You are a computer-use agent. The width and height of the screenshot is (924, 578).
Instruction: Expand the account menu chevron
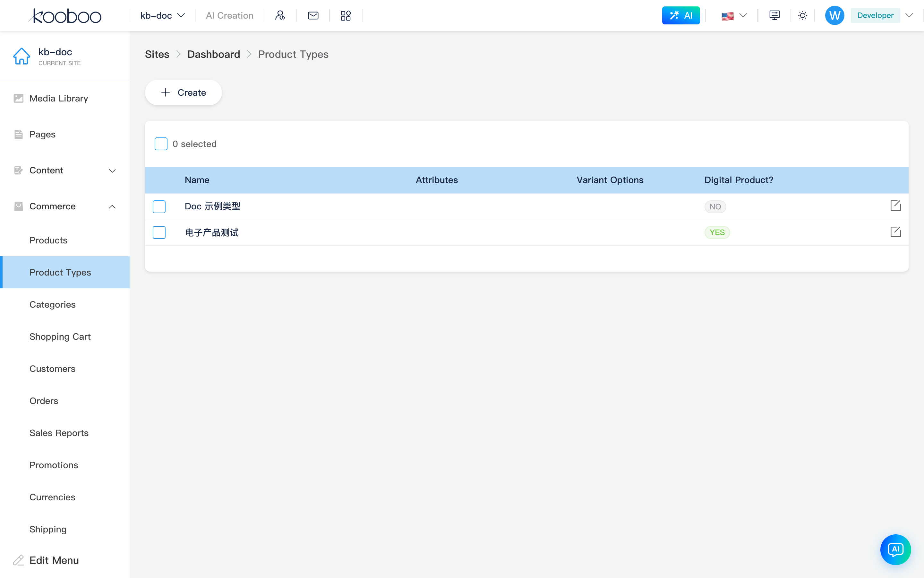(910, 16)
